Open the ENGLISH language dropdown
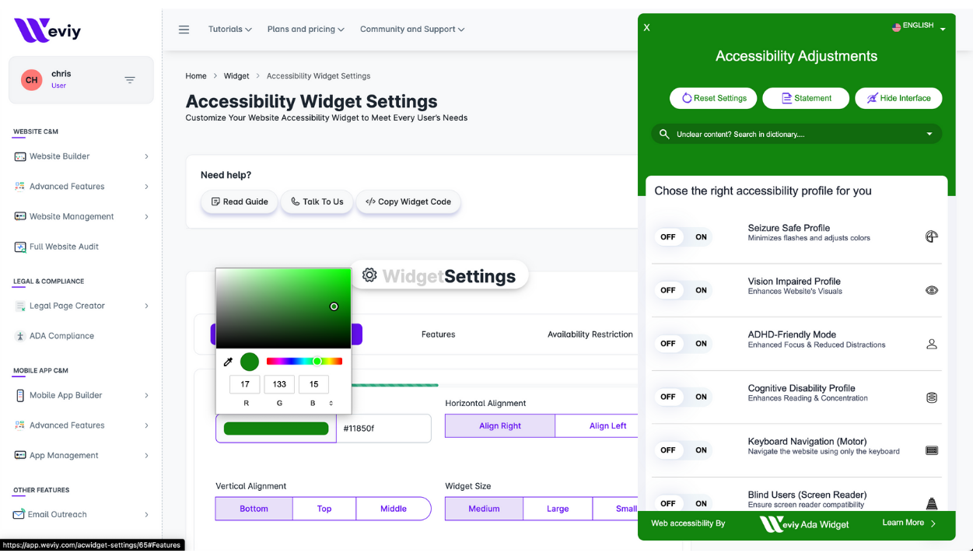Viewport: 973px width, 560px height. (919, 26)
